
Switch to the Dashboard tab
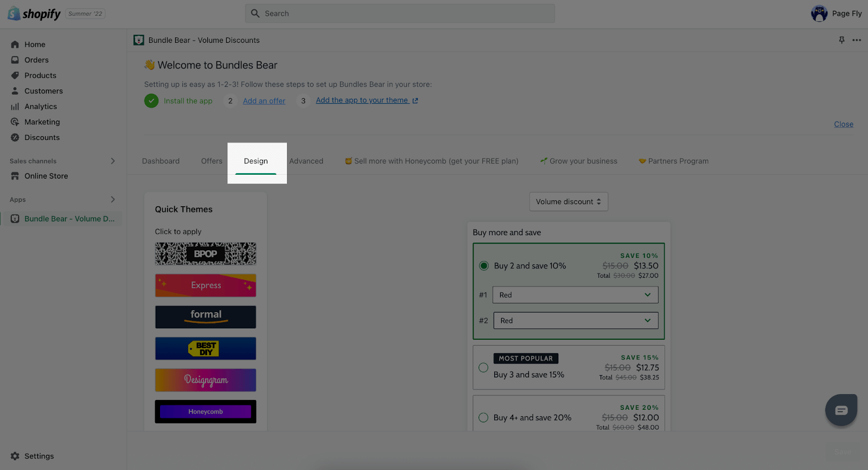pyautogui.click(x=161, y=161)
